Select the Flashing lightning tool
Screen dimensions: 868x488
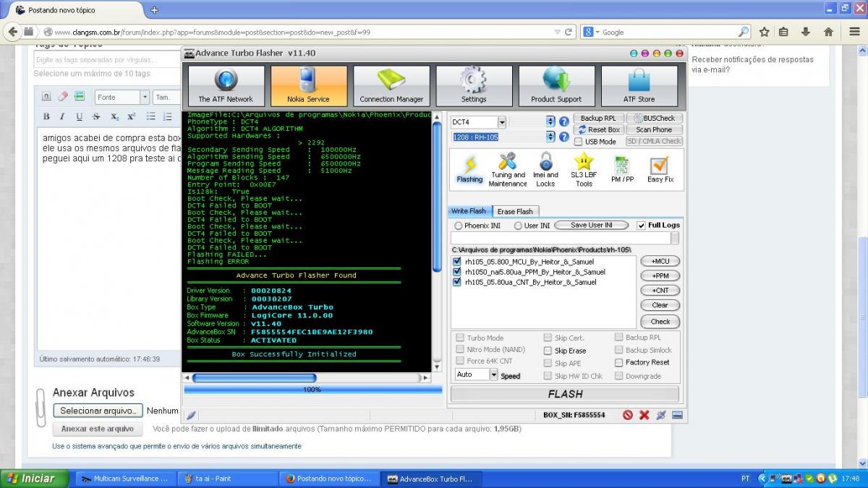point(469,169)
